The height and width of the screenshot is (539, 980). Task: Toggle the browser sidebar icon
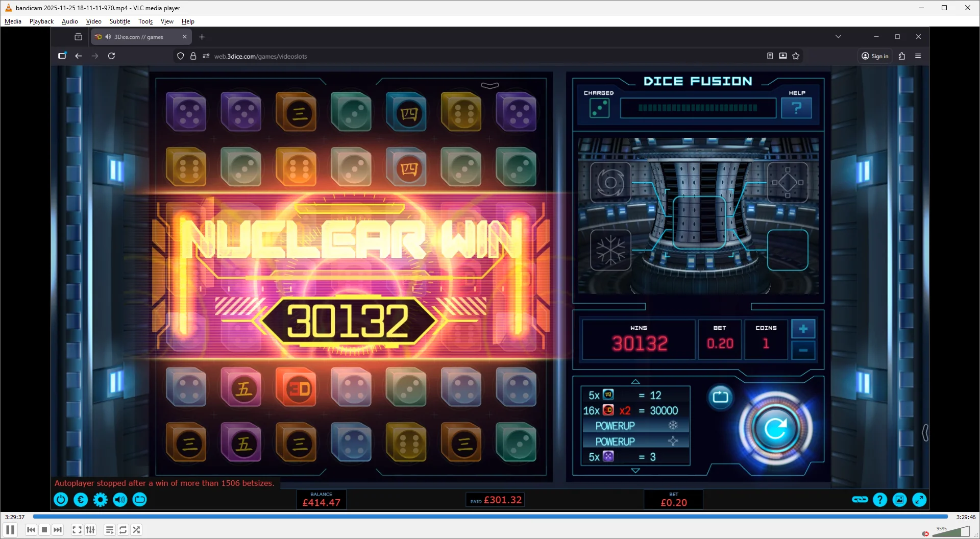point(62,56)
